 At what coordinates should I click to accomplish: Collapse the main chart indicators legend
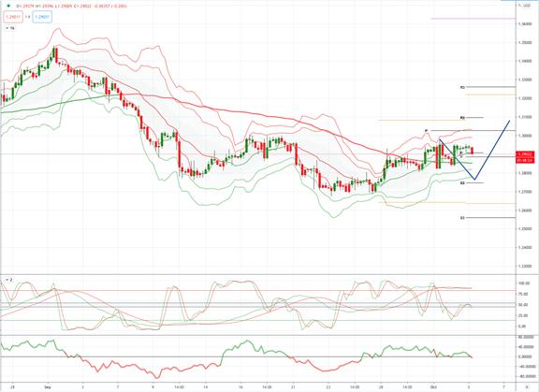[x=10, y=28]
